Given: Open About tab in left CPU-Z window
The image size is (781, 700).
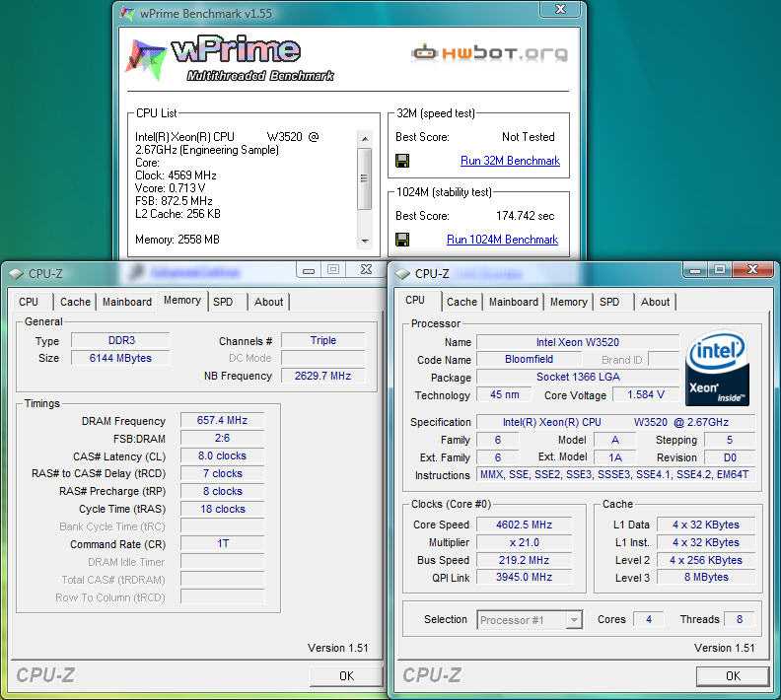Looking at the screenshot, I should tap(268, 302).
